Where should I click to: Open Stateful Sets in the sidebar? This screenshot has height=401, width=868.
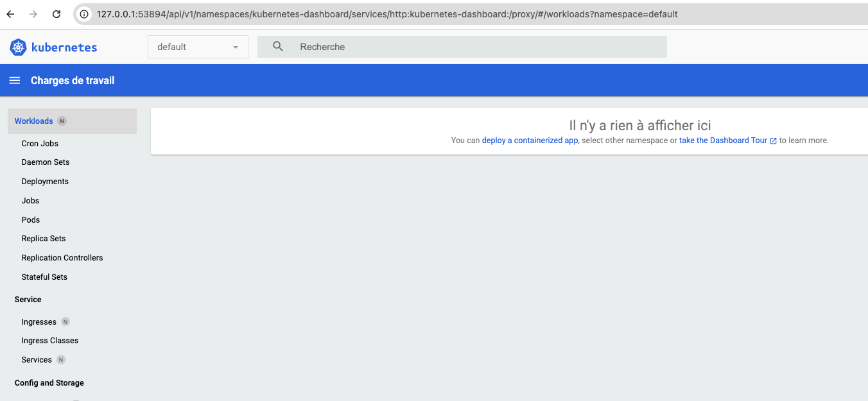(44, 277)
